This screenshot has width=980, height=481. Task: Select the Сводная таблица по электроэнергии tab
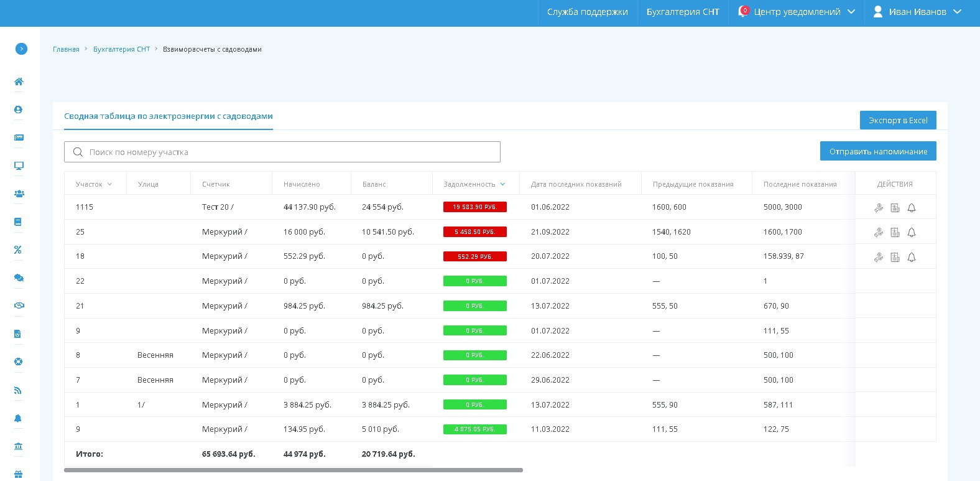coord(169,116)
